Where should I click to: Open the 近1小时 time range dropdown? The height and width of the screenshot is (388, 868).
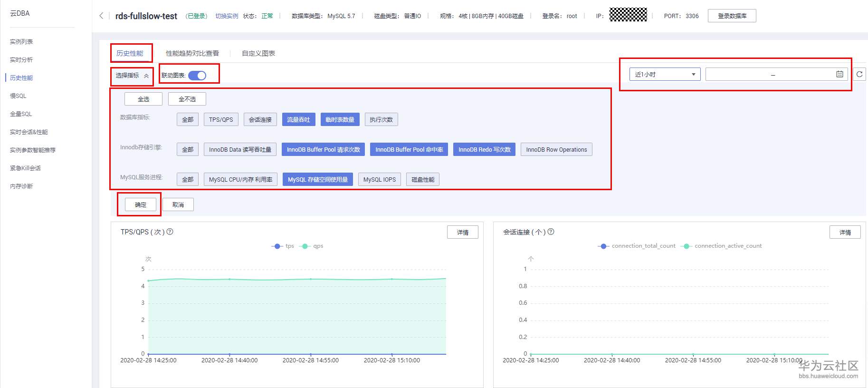click(665, 74)
